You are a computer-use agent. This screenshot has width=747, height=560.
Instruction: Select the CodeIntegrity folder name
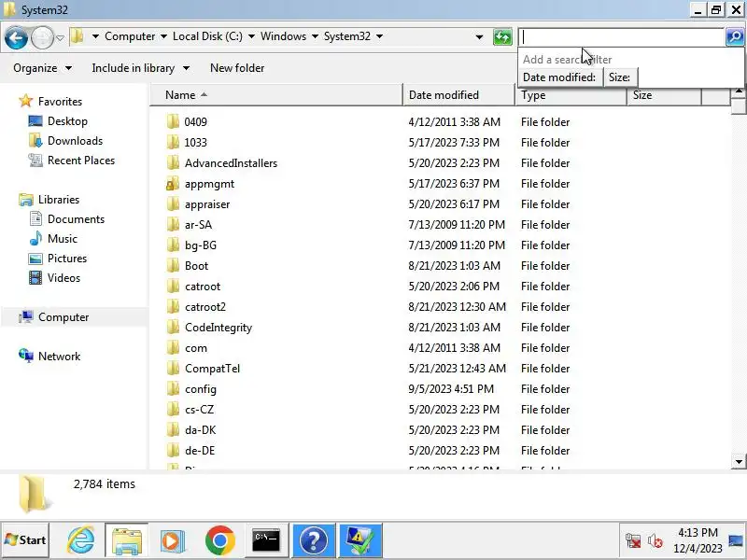(x=218, y=328)
